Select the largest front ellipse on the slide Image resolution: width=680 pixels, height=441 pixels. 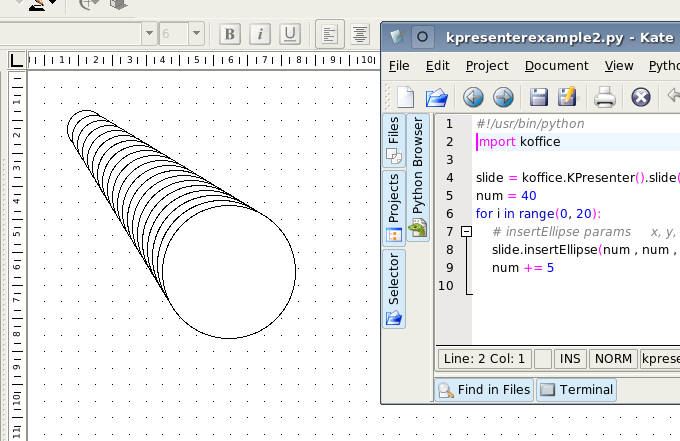coord(230,272)
